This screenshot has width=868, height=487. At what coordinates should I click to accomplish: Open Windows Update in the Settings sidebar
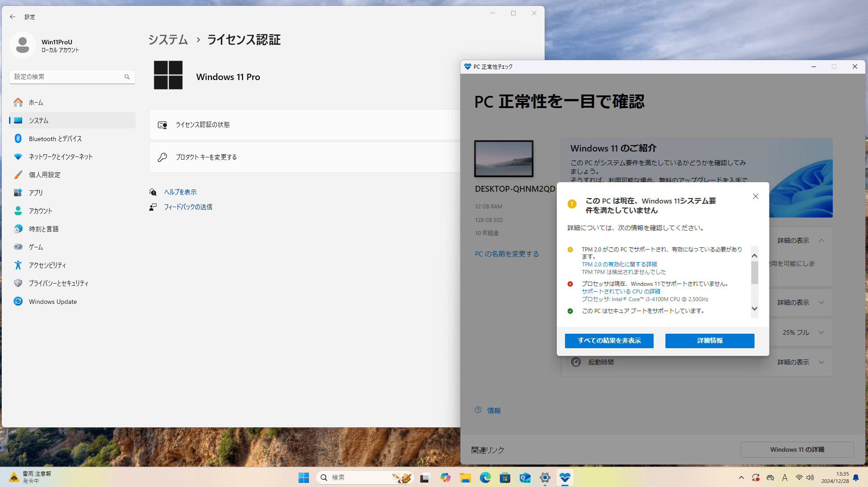coord(52,301)
